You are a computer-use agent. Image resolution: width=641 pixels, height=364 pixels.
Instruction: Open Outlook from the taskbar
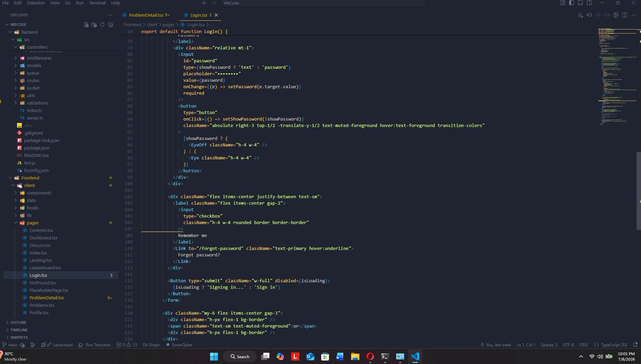pos(310,357)
